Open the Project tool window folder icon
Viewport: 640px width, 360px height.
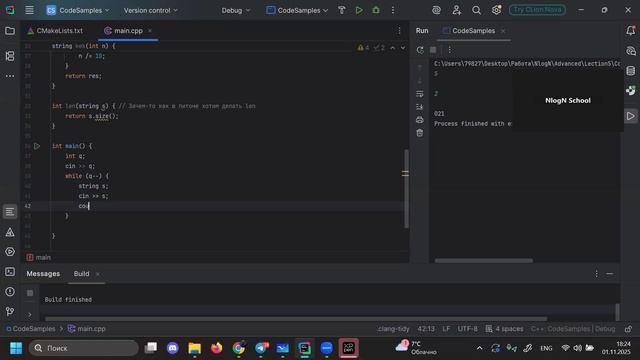coord(10,31)
